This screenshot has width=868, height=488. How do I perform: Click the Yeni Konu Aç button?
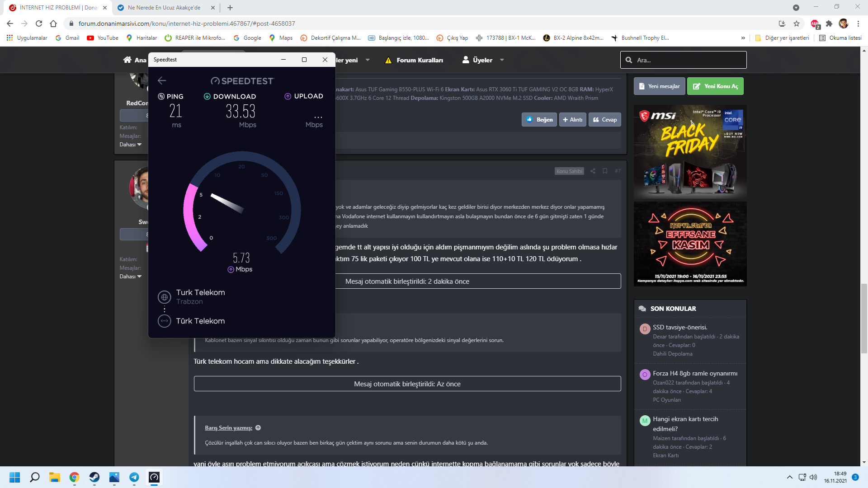pyautogui.click(x=715, y=86)
